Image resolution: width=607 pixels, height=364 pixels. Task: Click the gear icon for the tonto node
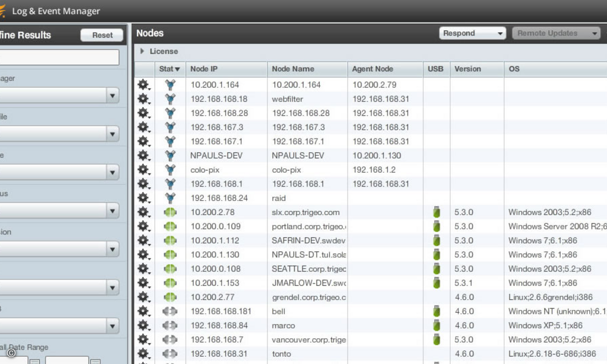coord(144,354)
